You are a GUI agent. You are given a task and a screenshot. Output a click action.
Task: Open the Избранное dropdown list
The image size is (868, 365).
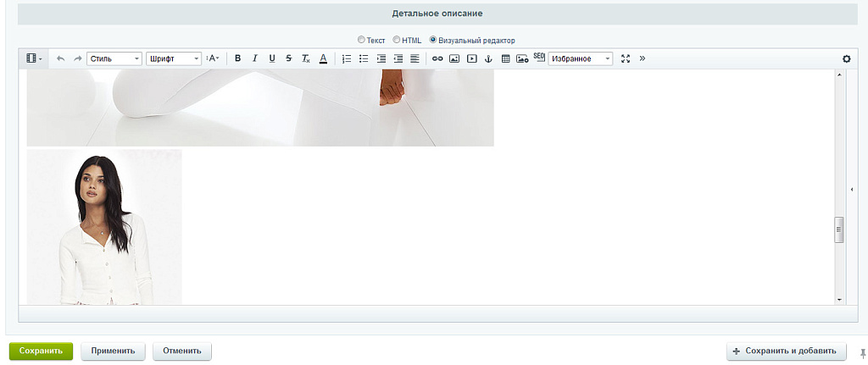(581, 58)
